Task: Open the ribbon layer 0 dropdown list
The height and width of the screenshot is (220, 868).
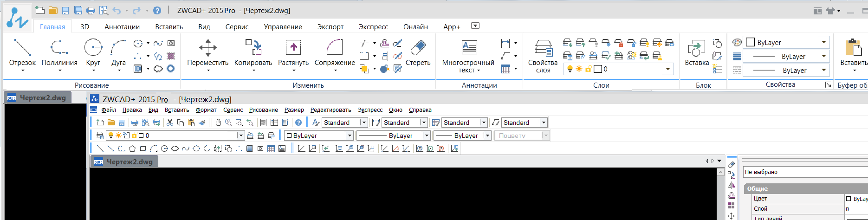Action: pos(668,69)
